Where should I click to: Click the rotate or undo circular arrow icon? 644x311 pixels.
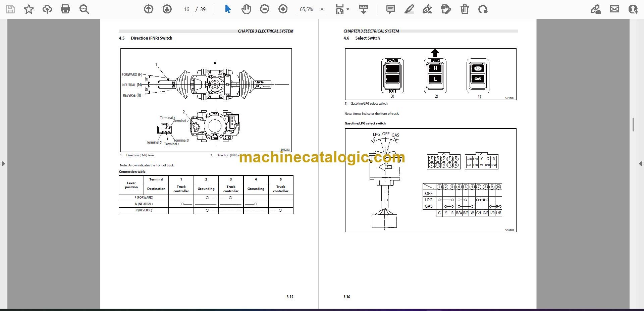point(483,9)
